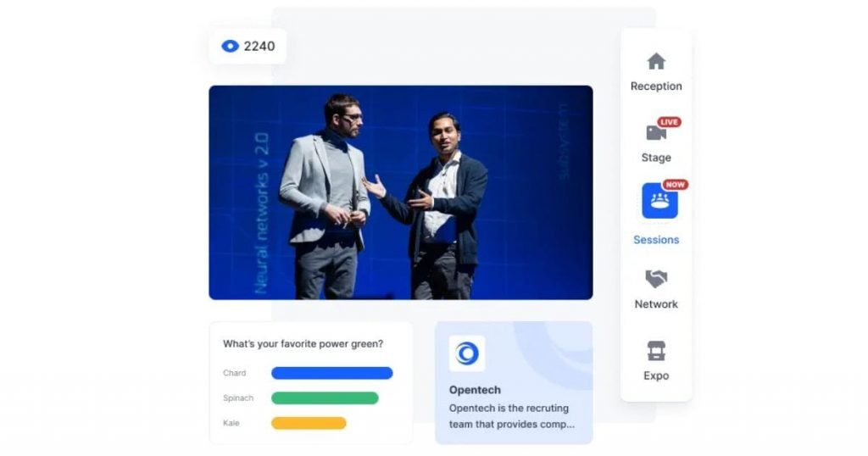Open the Stage camera icon

(x=656, y=132)
